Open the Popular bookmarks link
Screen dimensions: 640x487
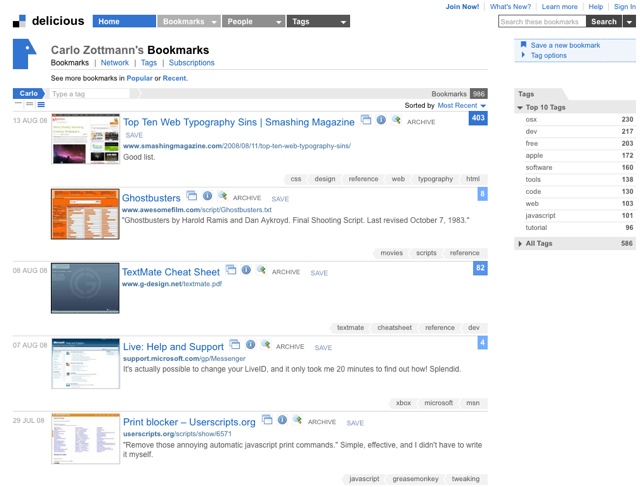click(139, 78)
